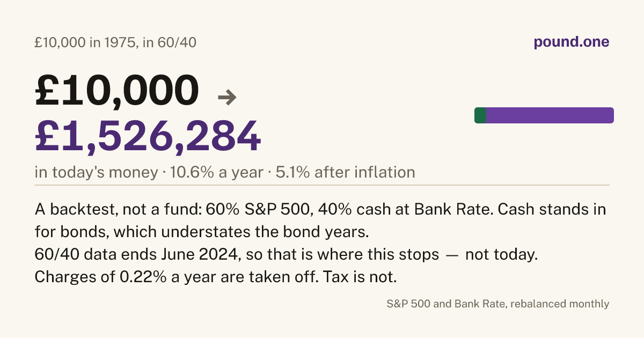Click the 'rebalanced monthly' footnote text
The image size is (644, 338).
[560, 304]
